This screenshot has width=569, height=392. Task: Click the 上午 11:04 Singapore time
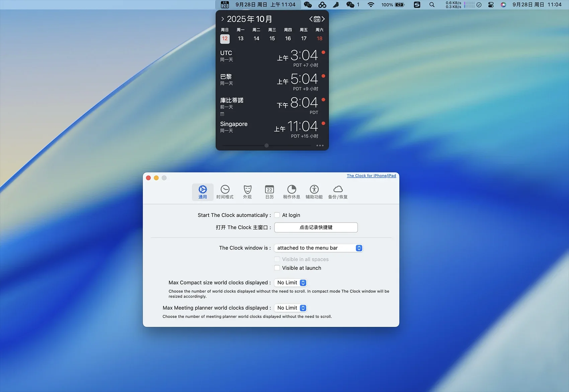(296, 126)
